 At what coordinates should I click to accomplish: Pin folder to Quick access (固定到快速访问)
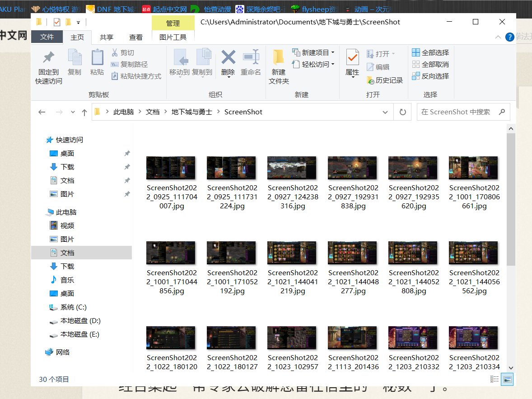coord(48,67)
